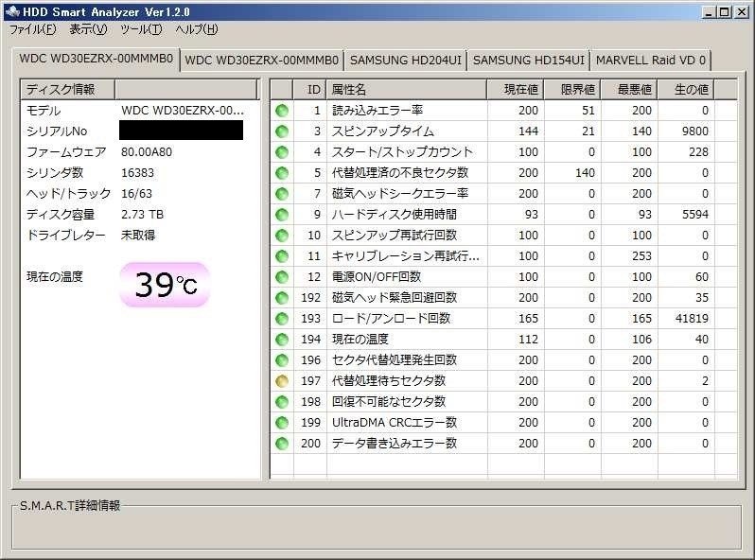Maximize the HDD Smart Analyzer window
The width and height of the screenshot is (755, 560).
tap(724, 12)
